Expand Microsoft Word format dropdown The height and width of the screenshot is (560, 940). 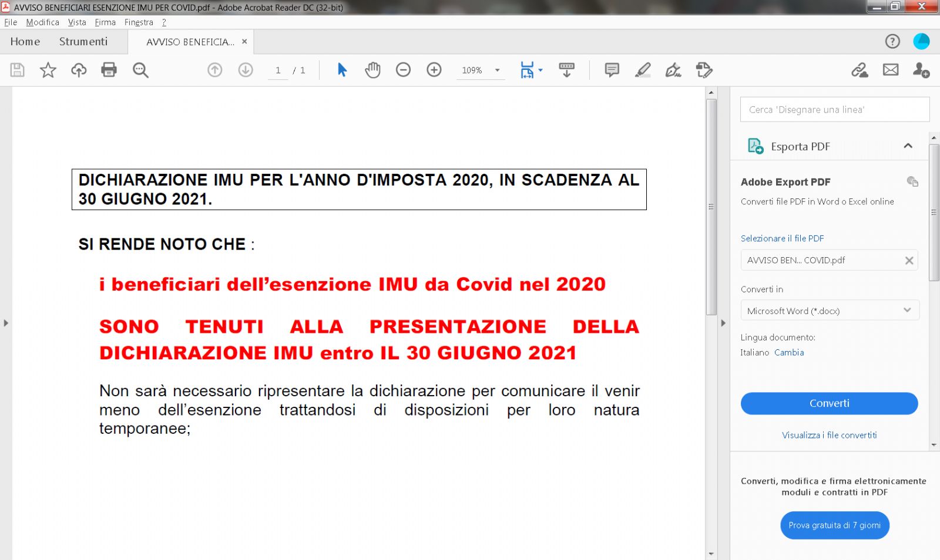tap(907, 311)
